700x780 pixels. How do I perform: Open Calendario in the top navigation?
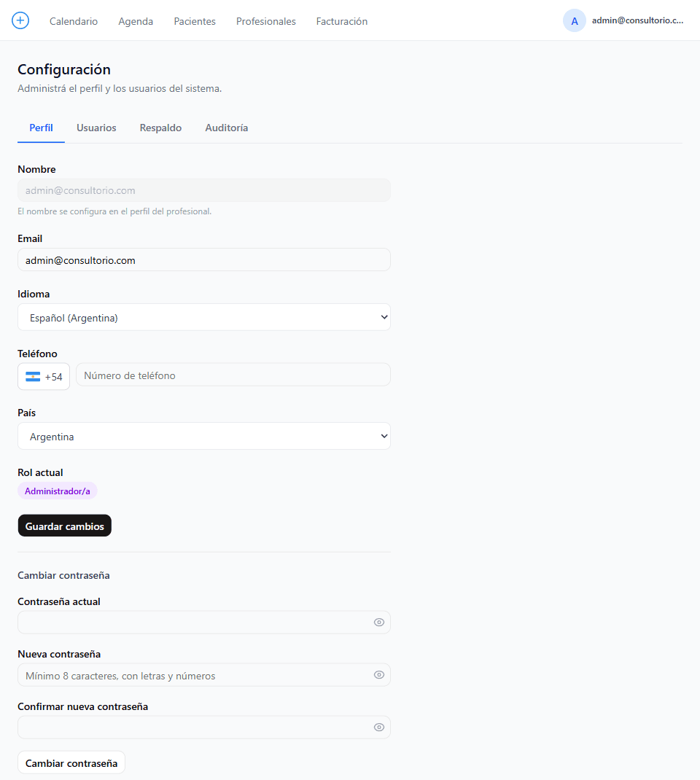point(74,21)
